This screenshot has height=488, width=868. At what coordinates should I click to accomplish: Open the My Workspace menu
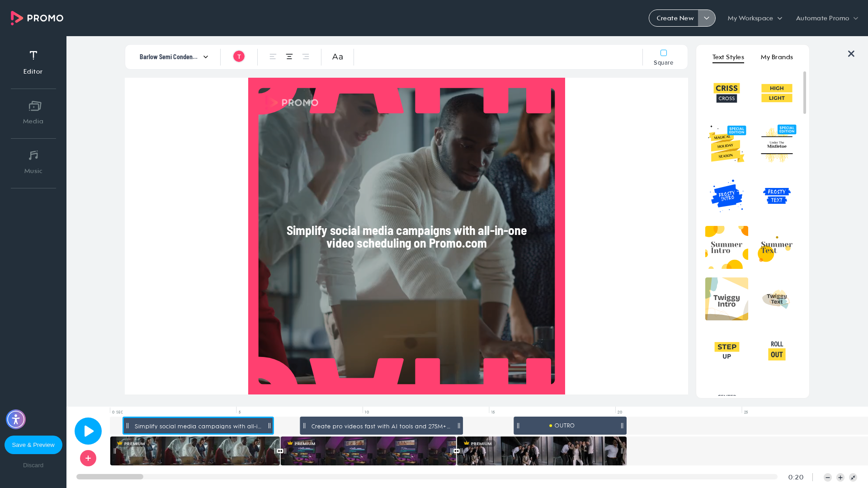(x=755, y=18)
